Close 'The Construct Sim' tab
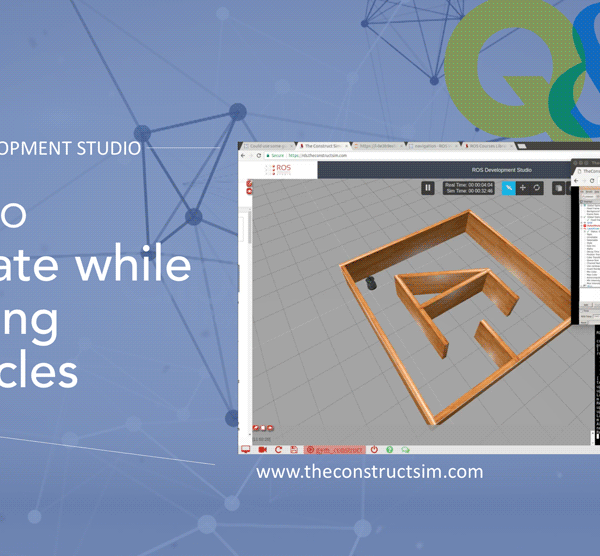Screen dimensions: 600x556 [x=347, y=146]
